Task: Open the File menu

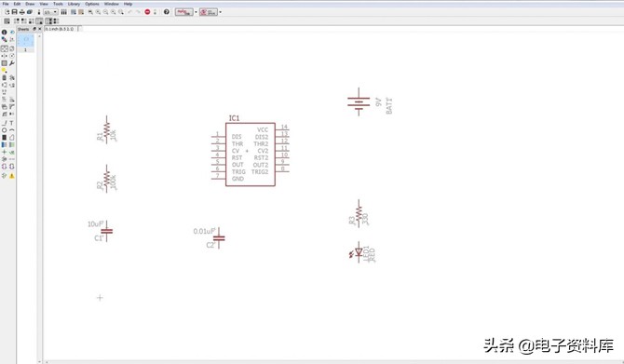Action: coord(6,4)
